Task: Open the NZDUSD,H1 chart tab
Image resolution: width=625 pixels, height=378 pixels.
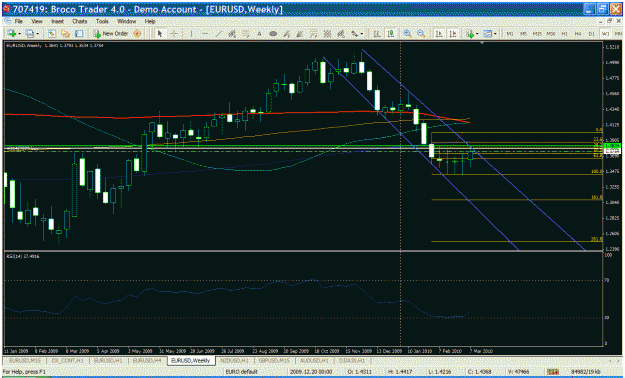Action: (x=234, y=360)
